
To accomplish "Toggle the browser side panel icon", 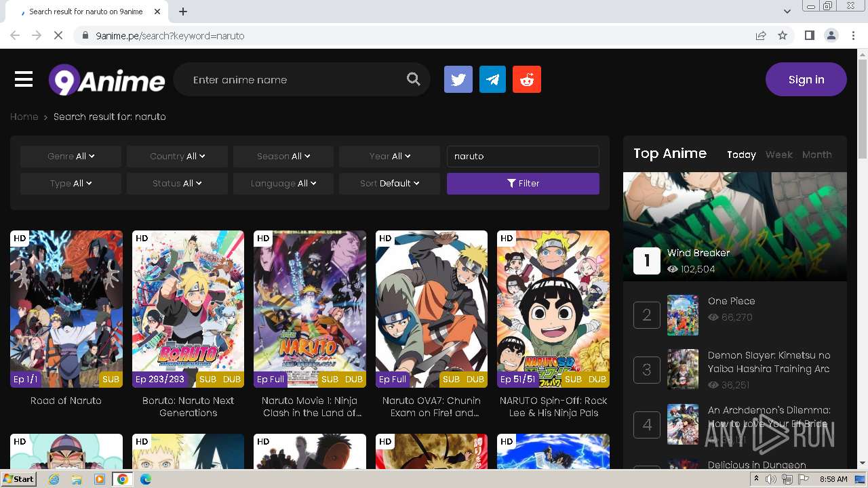I will 809,35.
